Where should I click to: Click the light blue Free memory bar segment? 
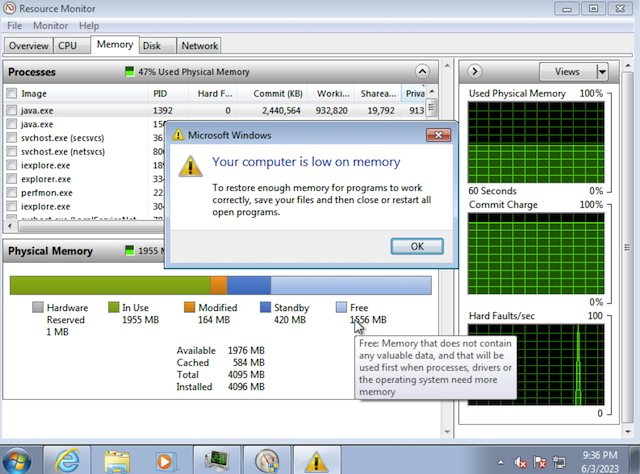pos(351,285)
